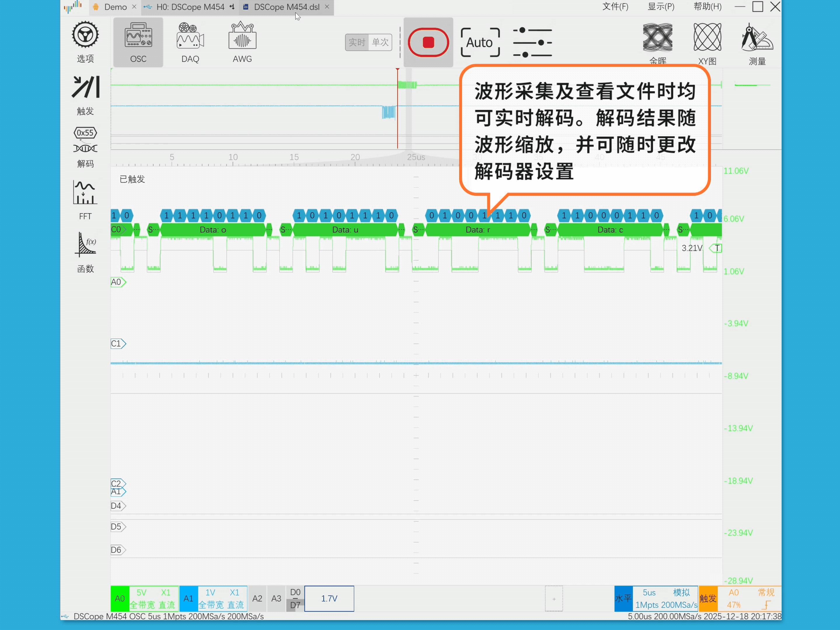Open the 解码 protocol decoder panel
The width and height of the screenshot is (840, 630).
tap(85, 141)
